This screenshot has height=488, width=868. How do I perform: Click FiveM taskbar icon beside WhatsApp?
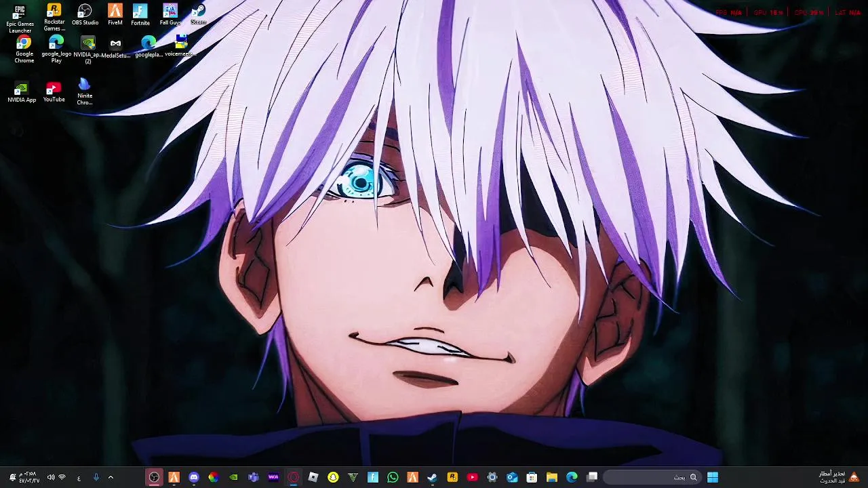click(x=412, y=477)
